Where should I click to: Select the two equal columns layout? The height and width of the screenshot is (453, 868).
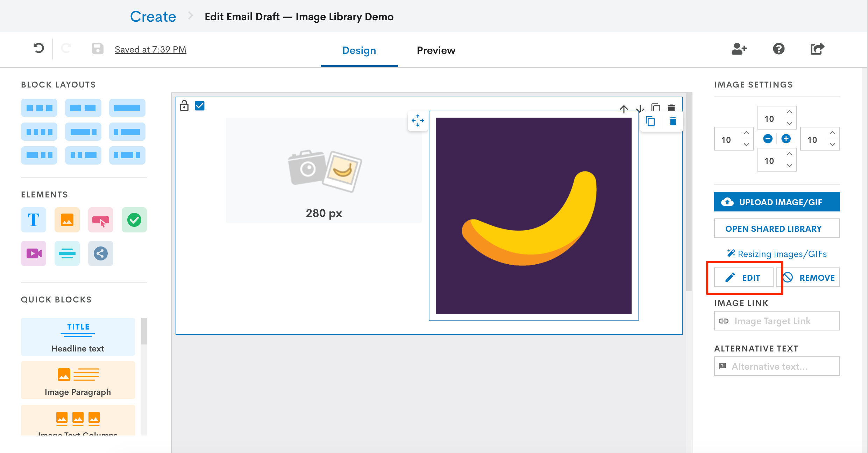pyautogui.click(x=83, y=108)
